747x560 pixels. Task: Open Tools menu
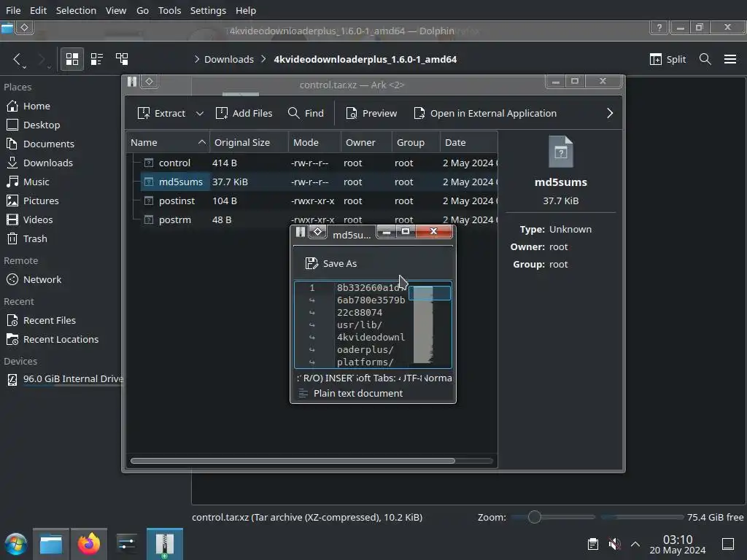click(169, 10)
